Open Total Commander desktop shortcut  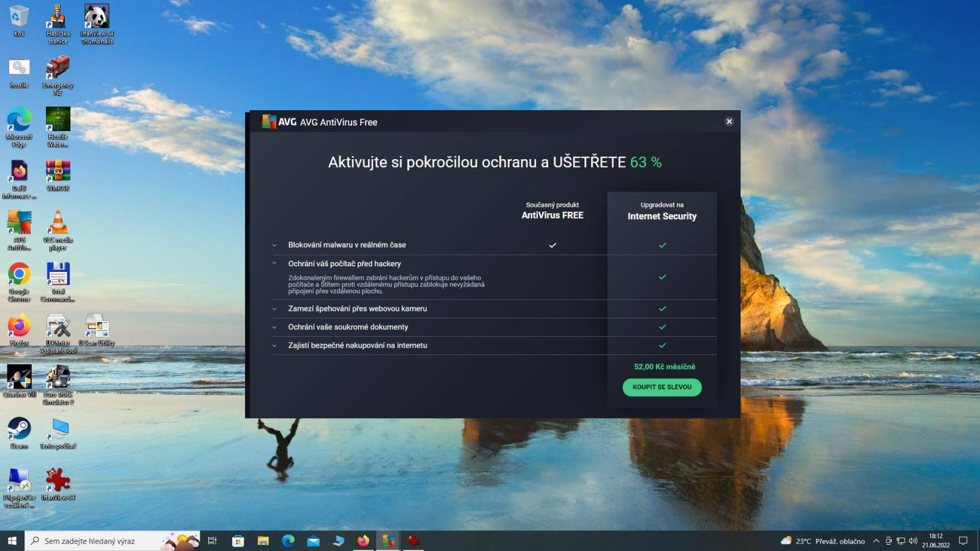[58, 282]
